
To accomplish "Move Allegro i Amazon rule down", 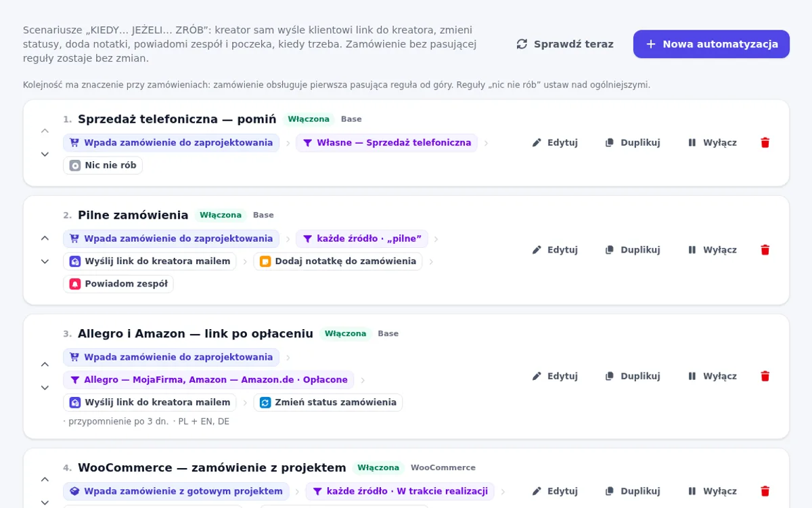I will (x=45, y=388).
